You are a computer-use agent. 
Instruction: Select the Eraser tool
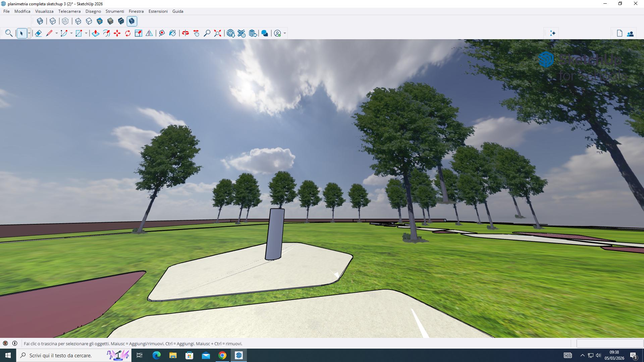tap(38, 33)
